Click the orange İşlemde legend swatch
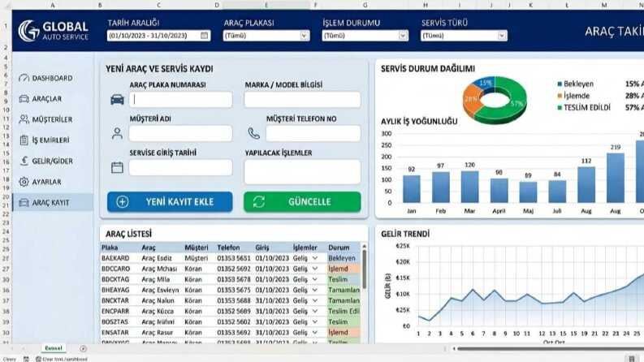Viewport: 644px width, 362px height. coord(560,96)
